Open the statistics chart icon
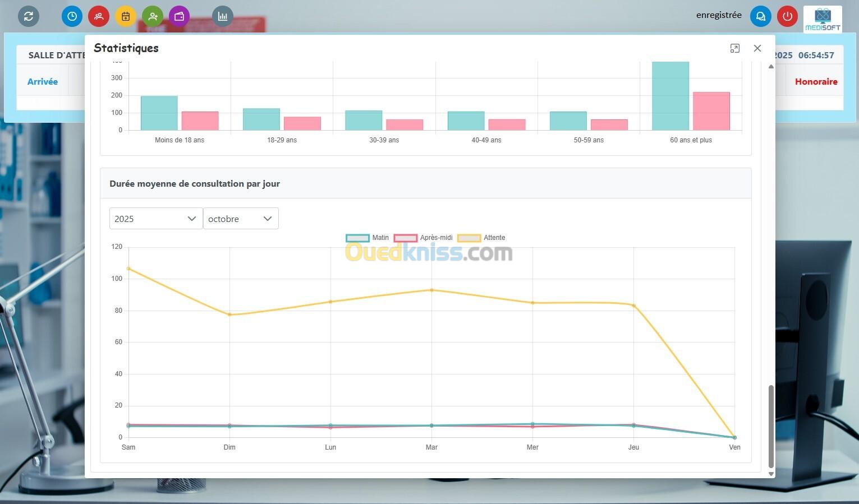 point(223,16)
